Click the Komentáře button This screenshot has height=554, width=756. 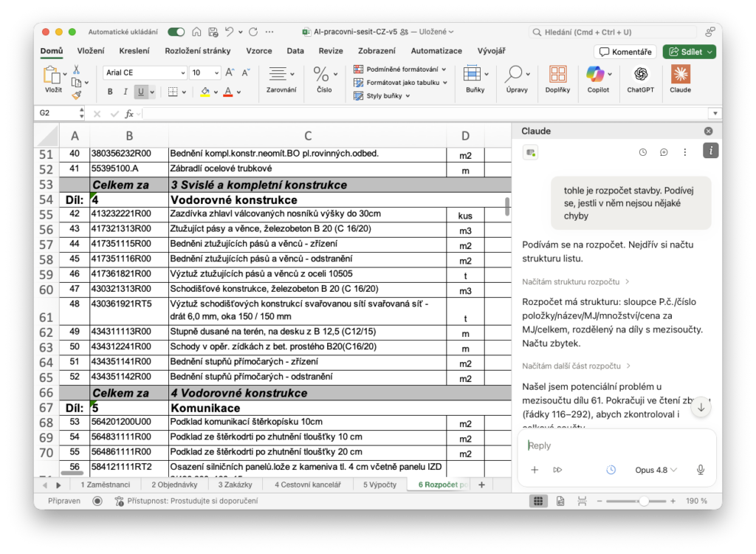625,52
